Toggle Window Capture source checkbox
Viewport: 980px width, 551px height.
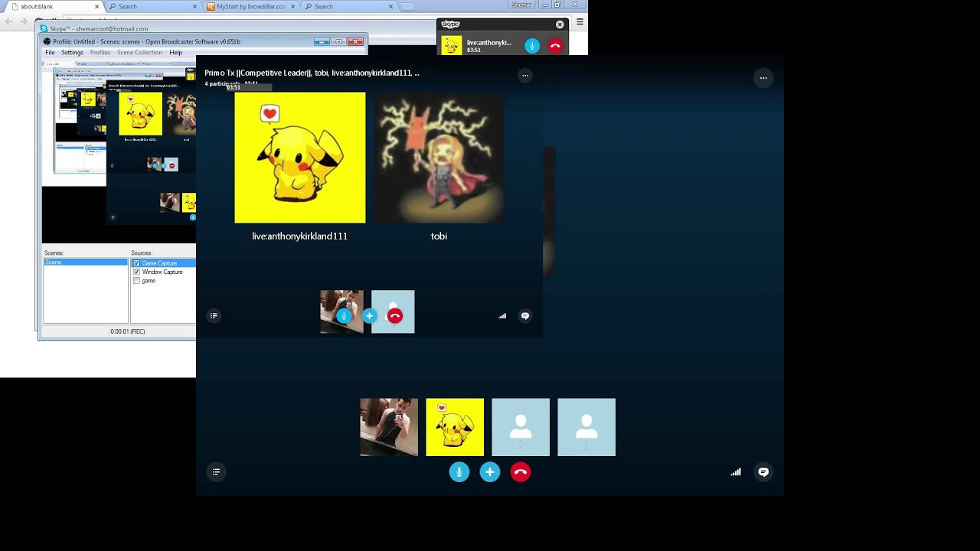(137, 272)
